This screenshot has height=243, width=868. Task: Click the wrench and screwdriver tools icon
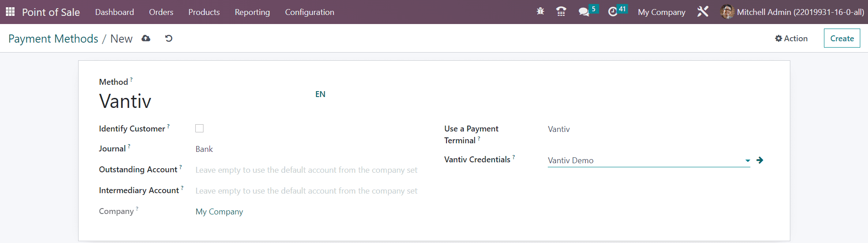point(703,12)
